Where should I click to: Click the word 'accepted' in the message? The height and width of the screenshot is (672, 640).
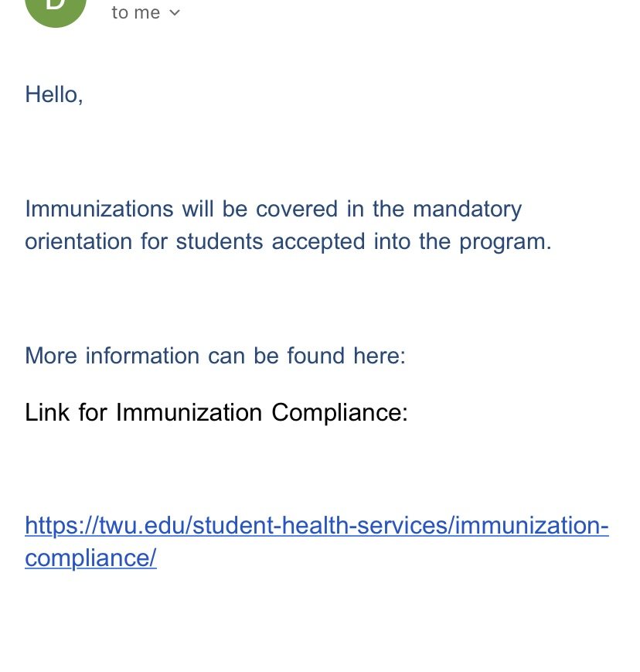[318, 242]
